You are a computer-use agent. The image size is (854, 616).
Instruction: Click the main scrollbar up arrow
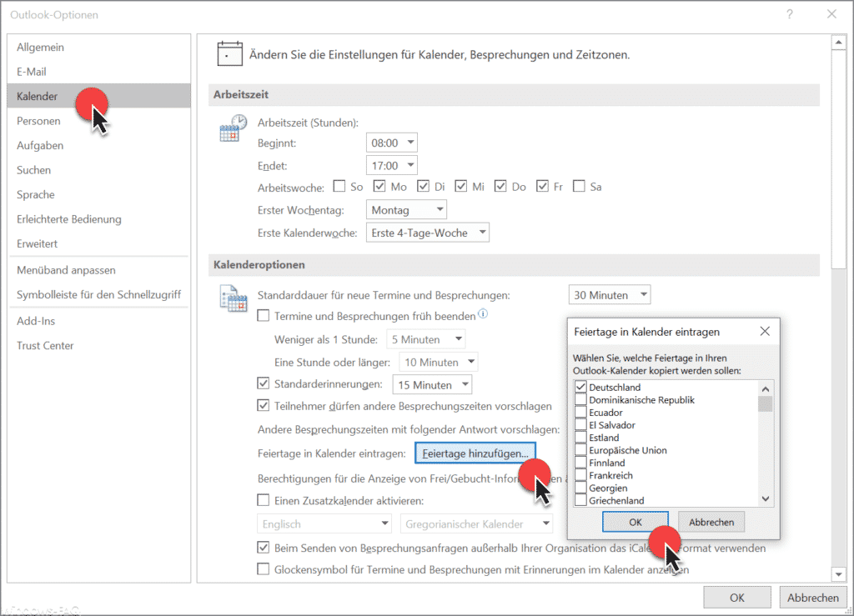click(838, 43)
